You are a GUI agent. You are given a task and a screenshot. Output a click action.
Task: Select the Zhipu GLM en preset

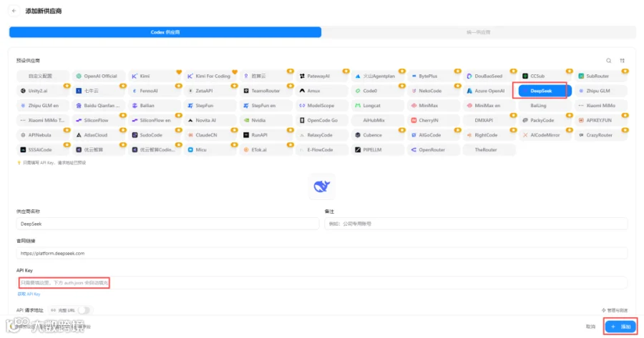coord(43,106)
